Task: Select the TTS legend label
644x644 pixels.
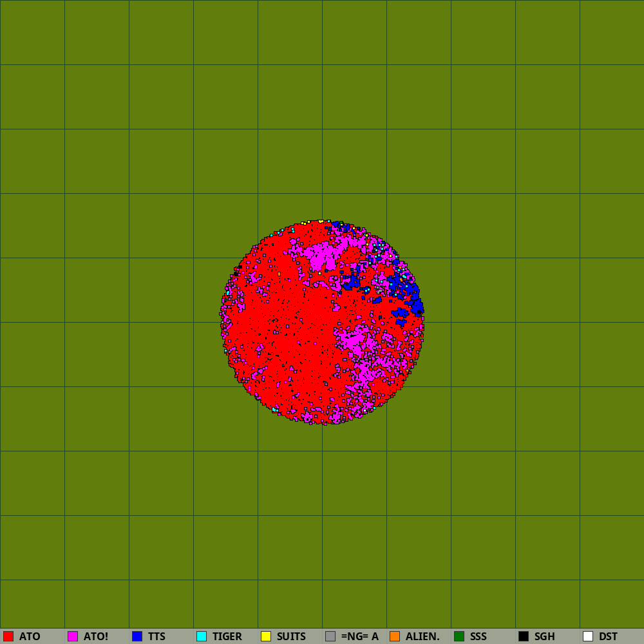Action: (x=156, y=637)
